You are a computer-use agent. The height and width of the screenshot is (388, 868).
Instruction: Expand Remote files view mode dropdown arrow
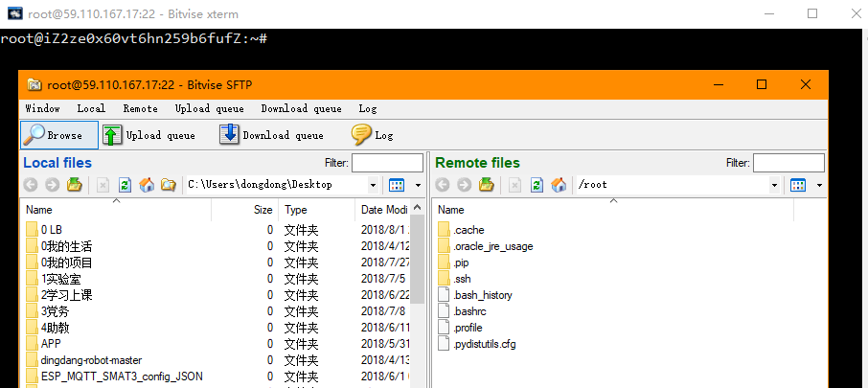coord(819,185)
